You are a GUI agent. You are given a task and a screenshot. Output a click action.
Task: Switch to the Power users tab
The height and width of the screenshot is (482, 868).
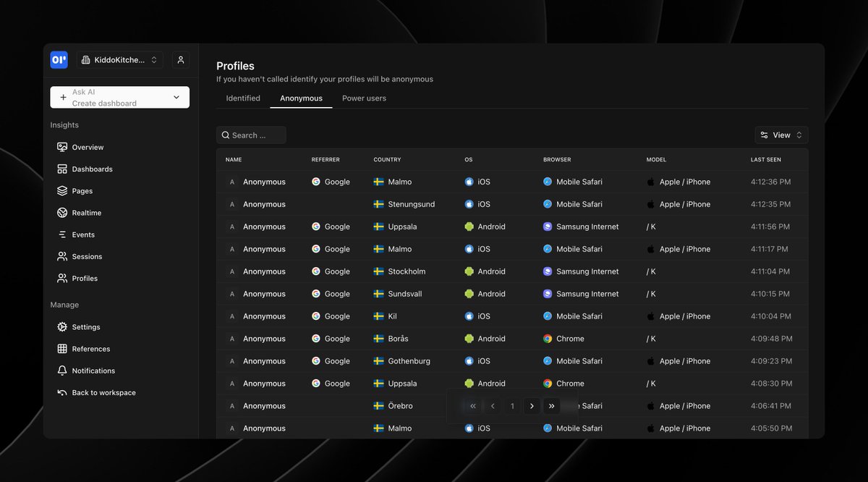click(x=364, y=98)
